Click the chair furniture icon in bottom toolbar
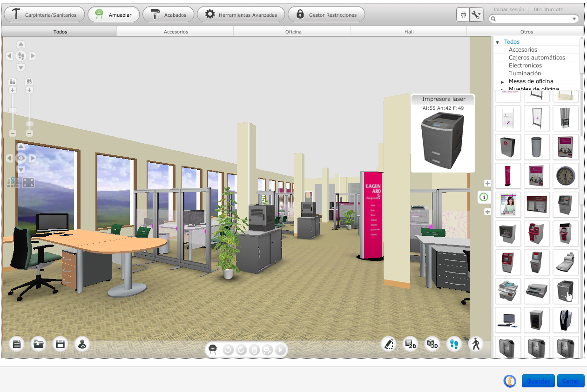Viewport: 587px width, 392px height. point(213,350)
